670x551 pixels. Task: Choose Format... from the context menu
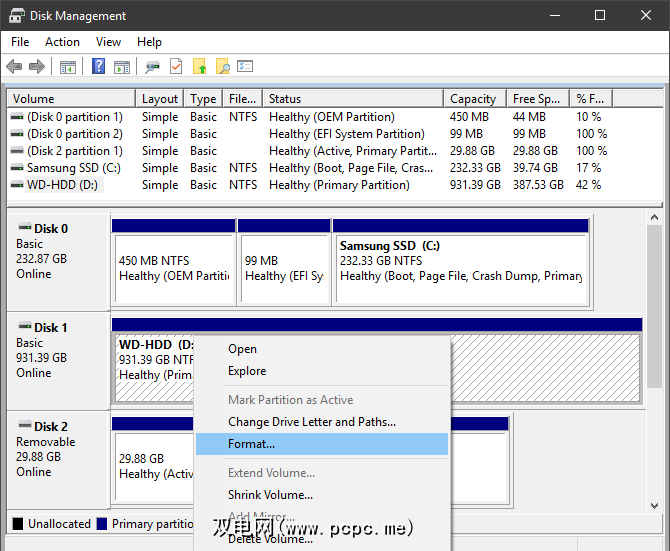pos(251,444)
